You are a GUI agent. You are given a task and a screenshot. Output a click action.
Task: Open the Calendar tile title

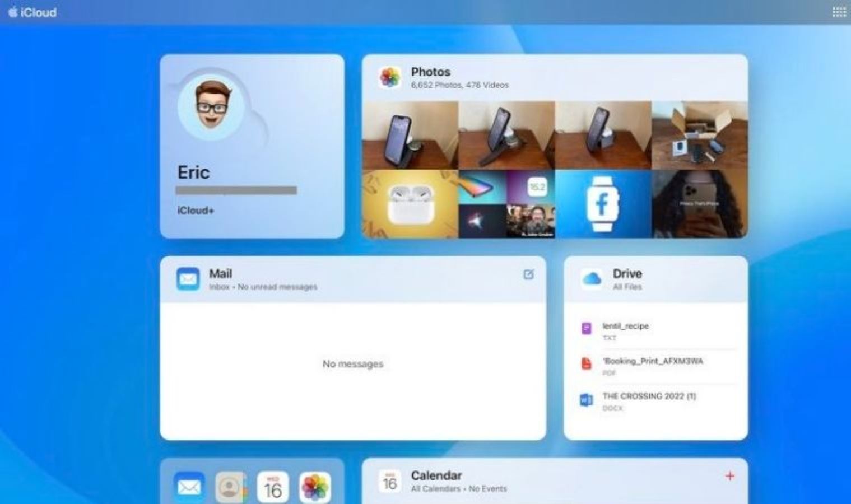pyautogui.click(x=436, y=475)
